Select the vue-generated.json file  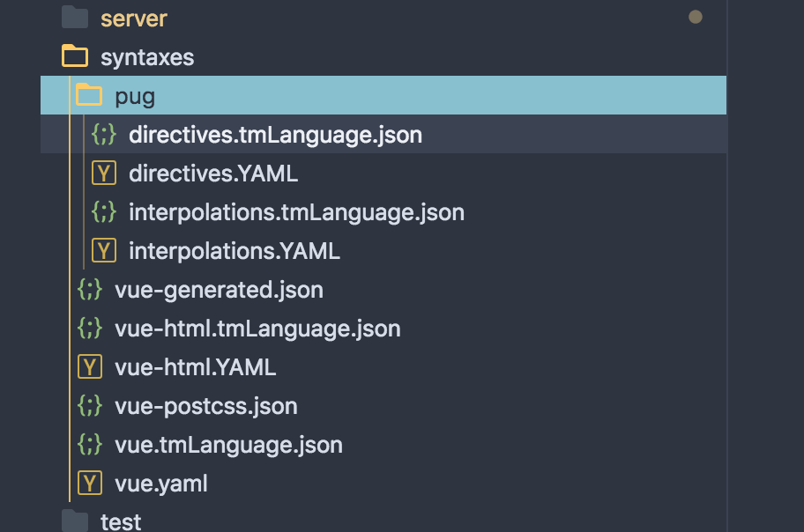point(219,290)
